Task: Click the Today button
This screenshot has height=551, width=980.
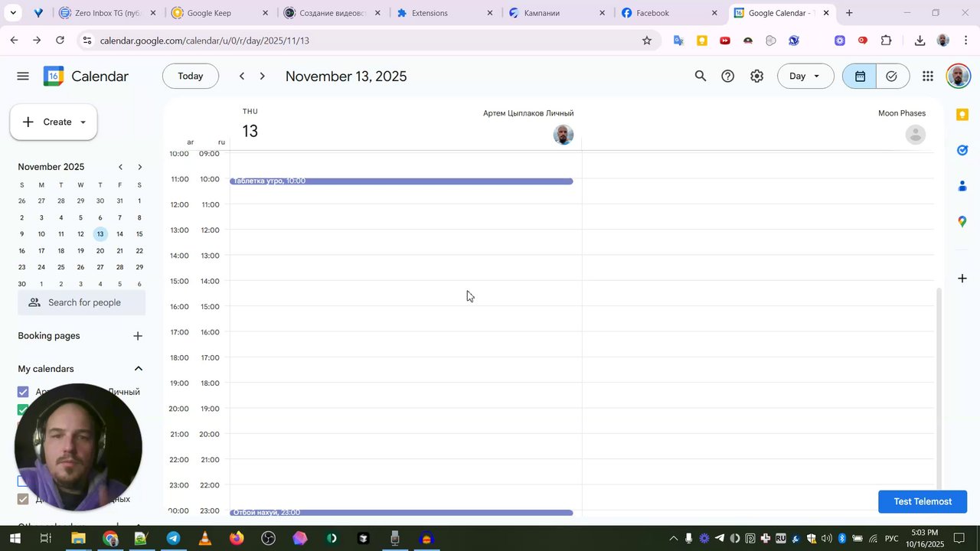Action: pos(191,76)
